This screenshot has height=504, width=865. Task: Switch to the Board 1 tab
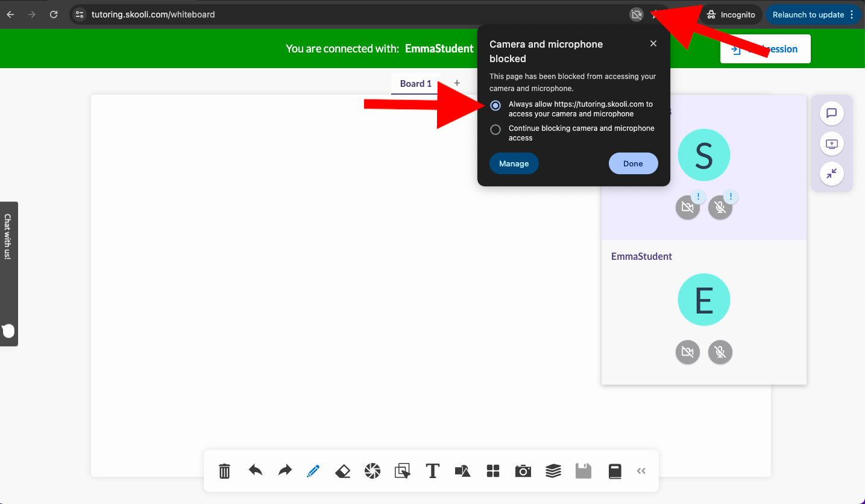(416, 84)
